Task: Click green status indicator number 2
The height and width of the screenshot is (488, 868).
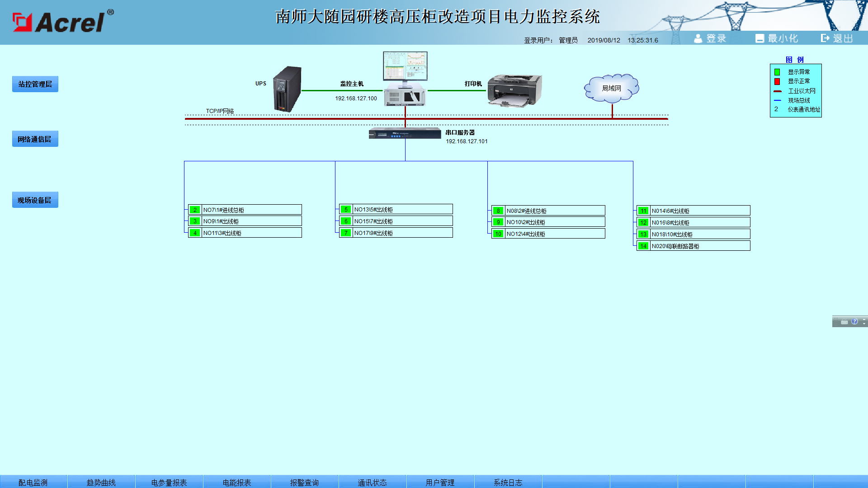Action: tap(195, 210)
